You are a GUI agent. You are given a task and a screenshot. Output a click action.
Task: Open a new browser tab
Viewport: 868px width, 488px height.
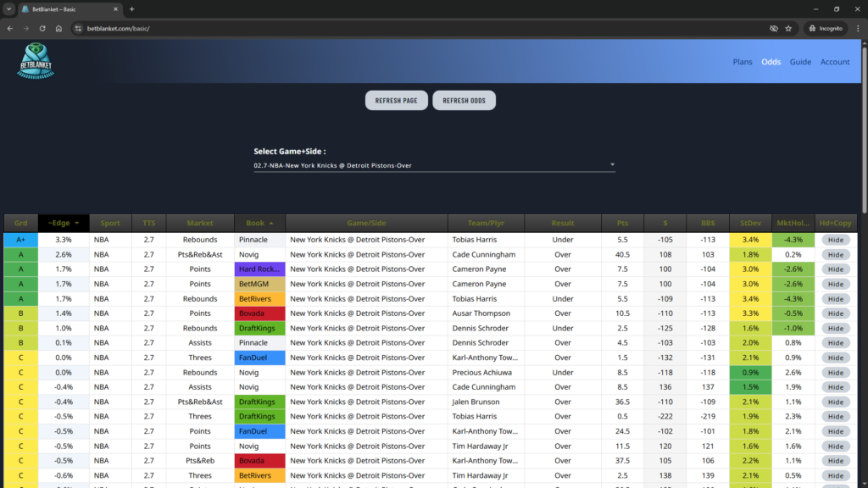(x=131, y=8)
